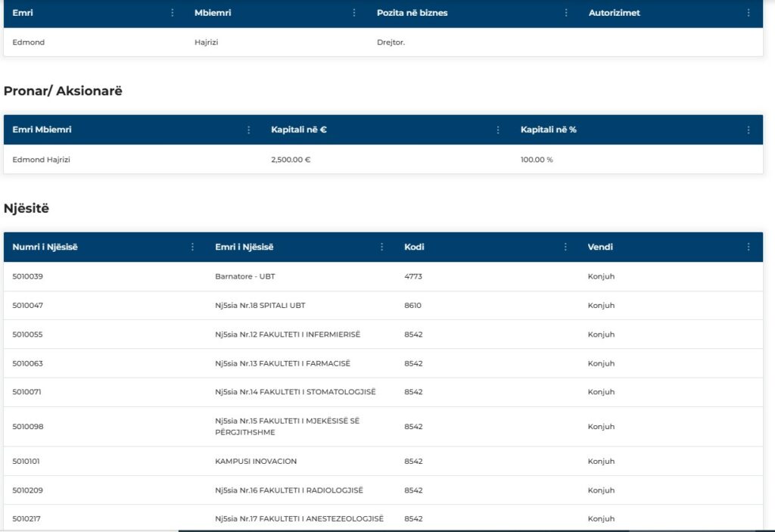Image resolution: width=775 pixels, height=532 pixels.
Task: Open column menu for Emri i Njësisë
Action: 381,247
